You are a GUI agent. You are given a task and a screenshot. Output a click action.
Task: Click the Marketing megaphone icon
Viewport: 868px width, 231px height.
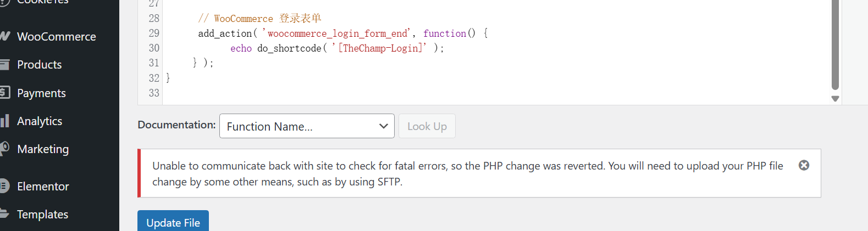tap(4, 148)
